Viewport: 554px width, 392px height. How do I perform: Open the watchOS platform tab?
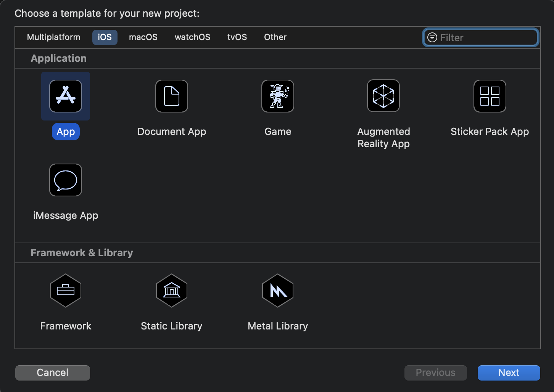pos(192,37)
